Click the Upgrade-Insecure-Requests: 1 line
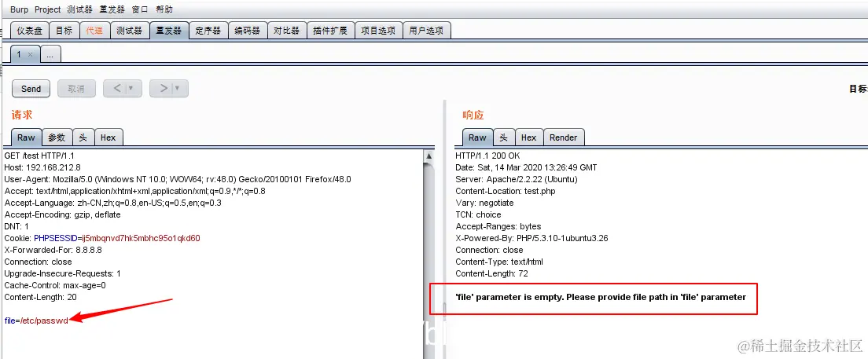The width and height of the screenshot is (868, 359). 63,274
